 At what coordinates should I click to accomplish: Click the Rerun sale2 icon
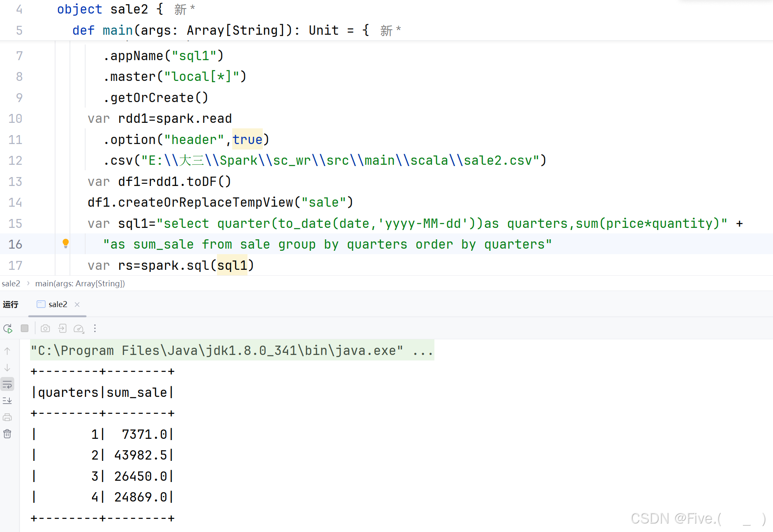pyautogui.click(x=8, y=328)
